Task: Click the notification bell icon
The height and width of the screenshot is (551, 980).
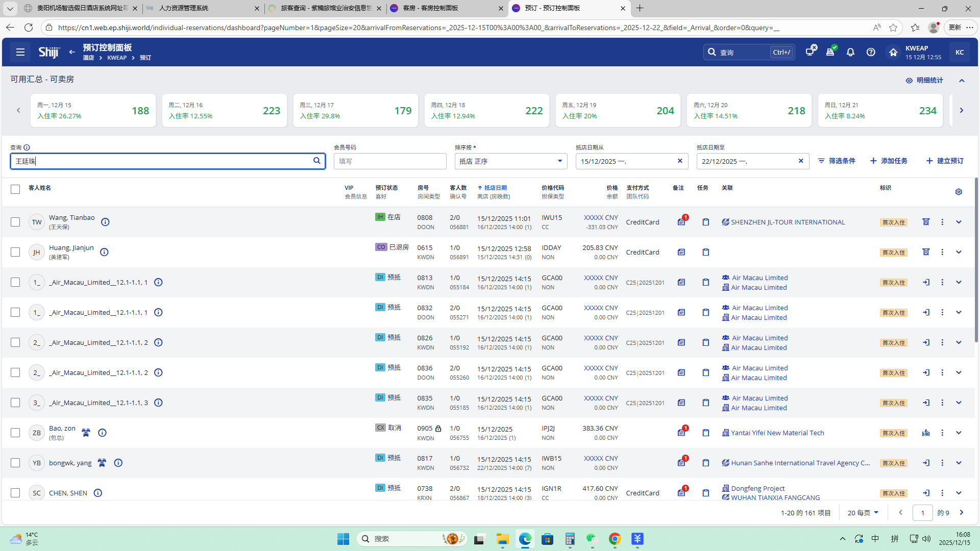Action: coord(850,52)
